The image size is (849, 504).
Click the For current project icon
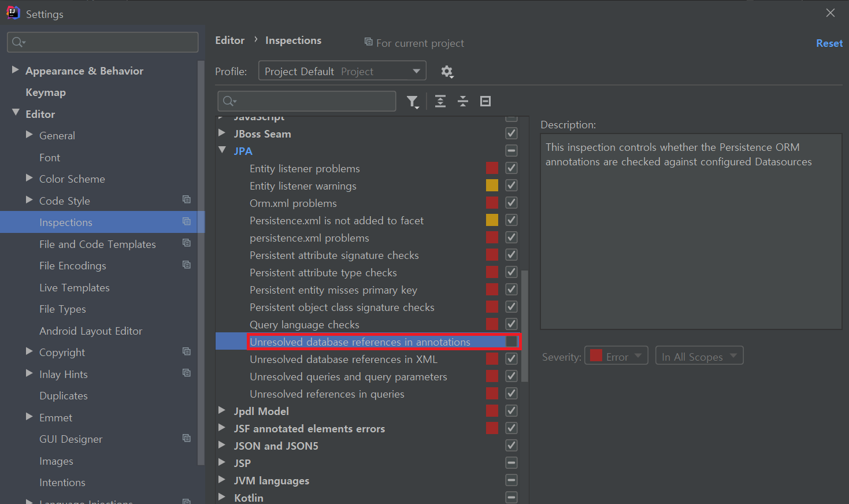[368, 43]
